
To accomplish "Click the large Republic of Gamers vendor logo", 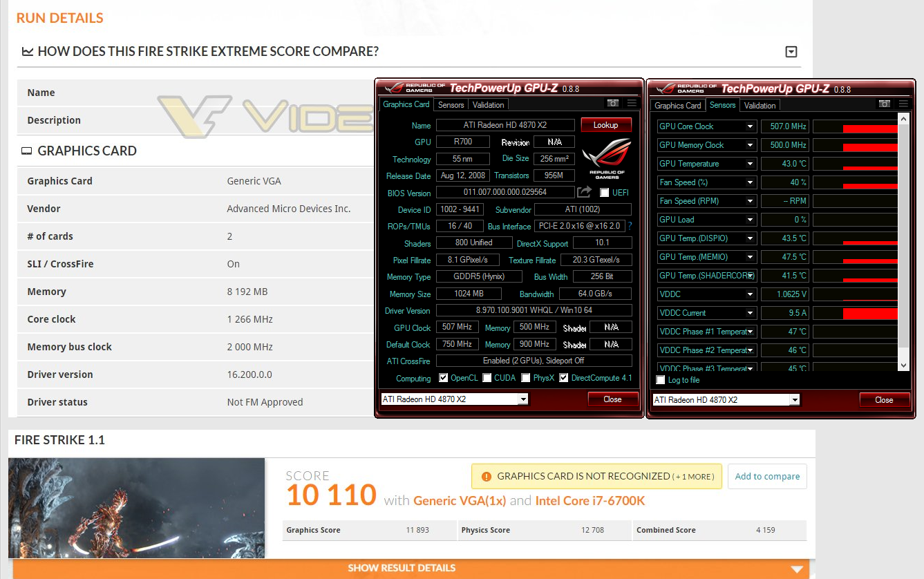I will coord(606,159).
